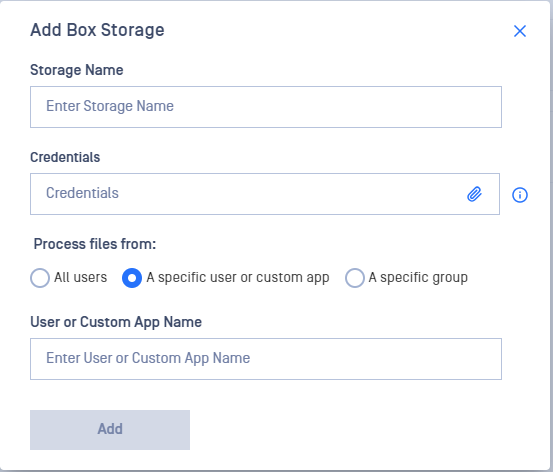Click the Add button
553x472 pixels.
coord(110,430)
